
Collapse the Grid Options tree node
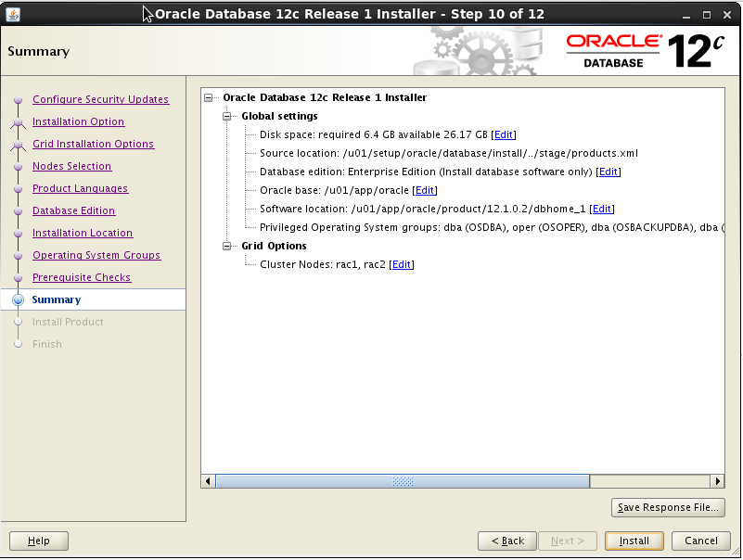(227, 246)
